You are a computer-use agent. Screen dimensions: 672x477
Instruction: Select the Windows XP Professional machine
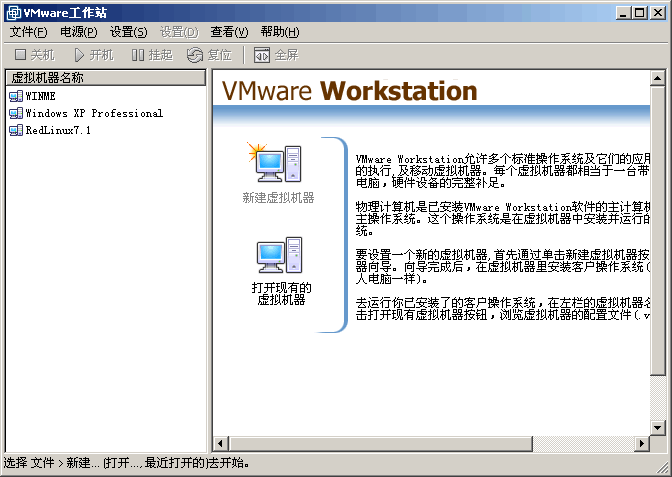tap(94, 113)
